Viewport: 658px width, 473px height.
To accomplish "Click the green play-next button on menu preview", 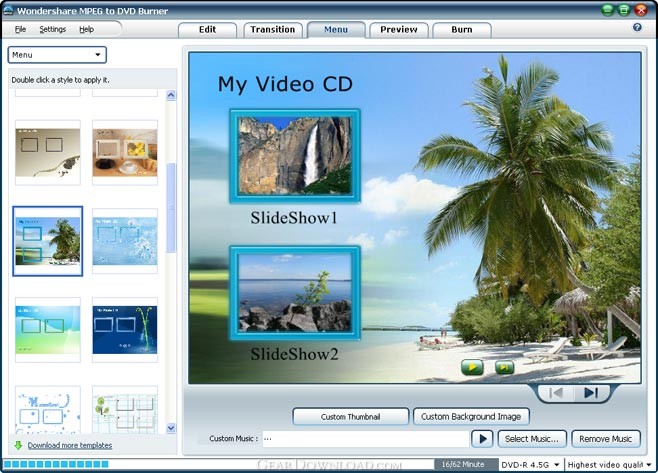I will [x=504, y=367].
